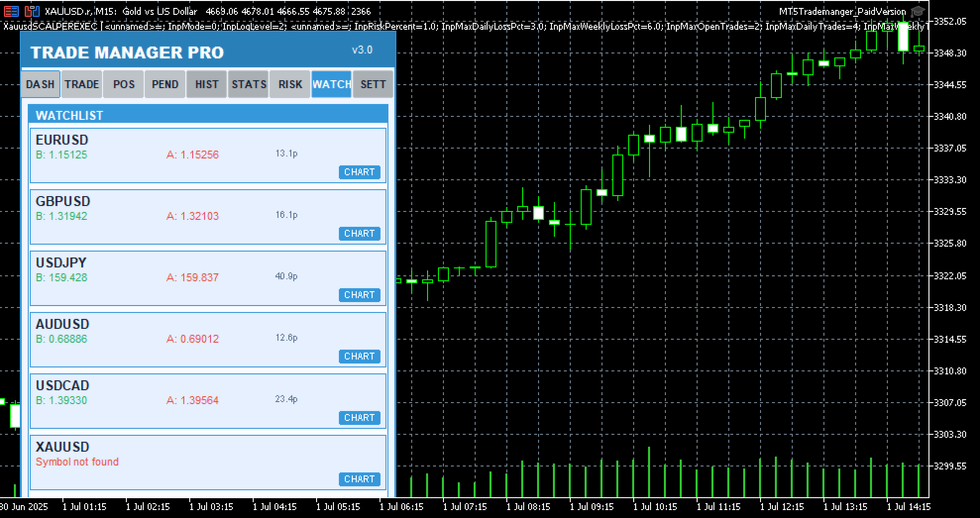The height and width of the screenshot is (518, 980).
Task: Open the POS tab
Action: pyautogui.click(x=124, y=84)
